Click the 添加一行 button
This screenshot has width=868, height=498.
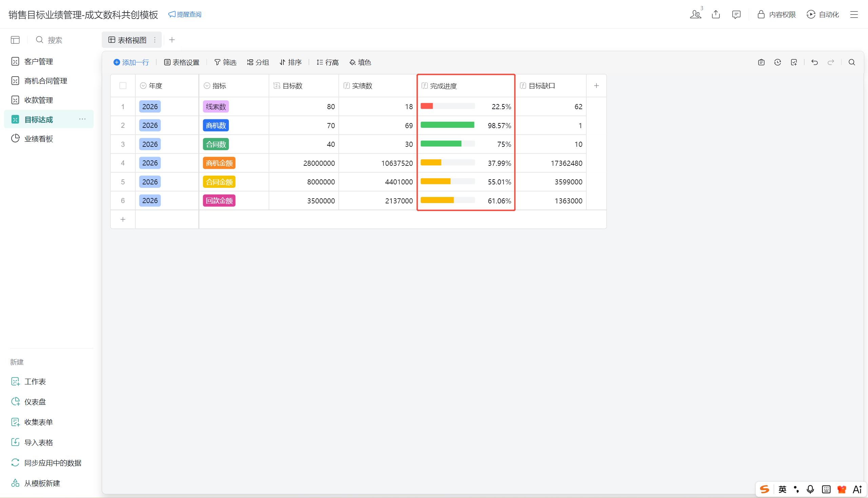click(x=131, y=62)
